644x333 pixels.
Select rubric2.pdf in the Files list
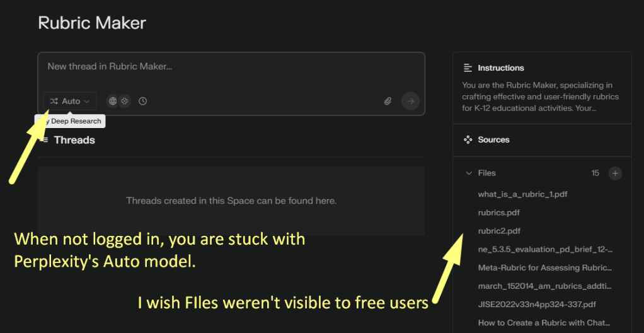(499, 231)
